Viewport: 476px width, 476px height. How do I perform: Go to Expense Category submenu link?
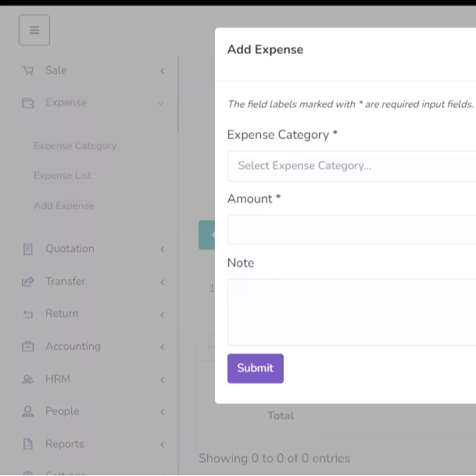75,145
